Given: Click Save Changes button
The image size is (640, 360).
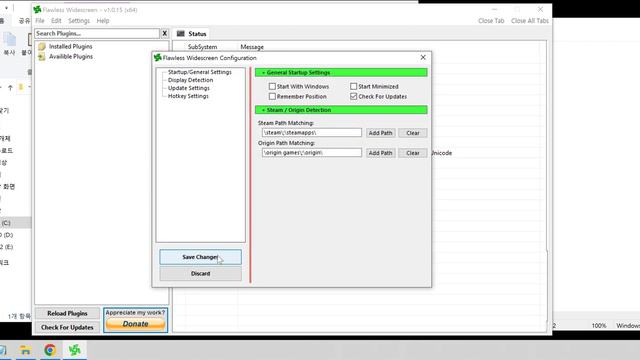Looking at the screenshot, I should pos(200,257).
